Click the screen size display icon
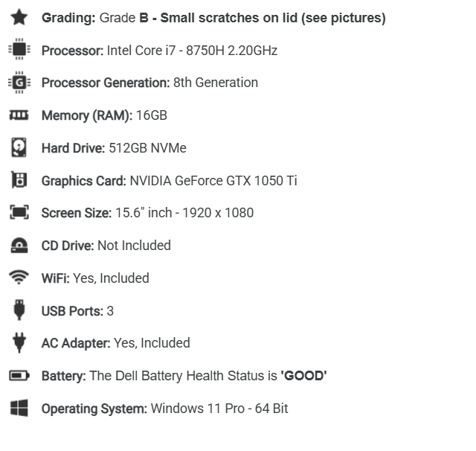 [19, 212]
